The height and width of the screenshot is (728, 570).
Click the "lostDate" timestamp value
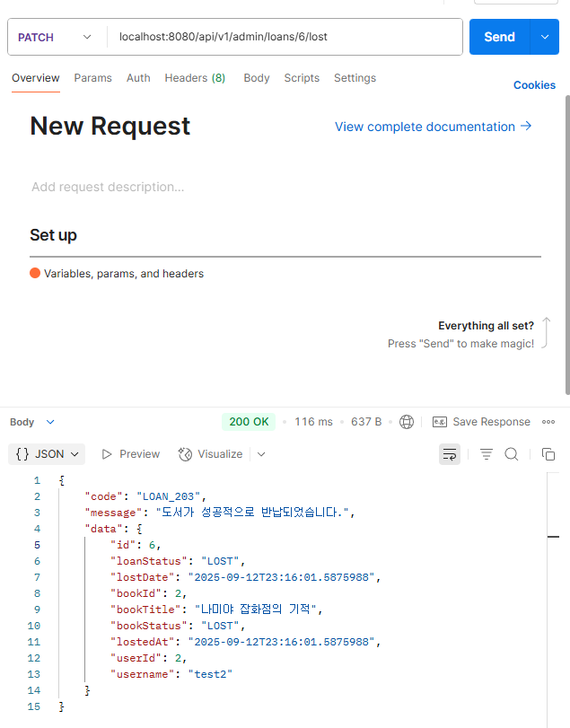pyautogui.click(x=281, y=577)
